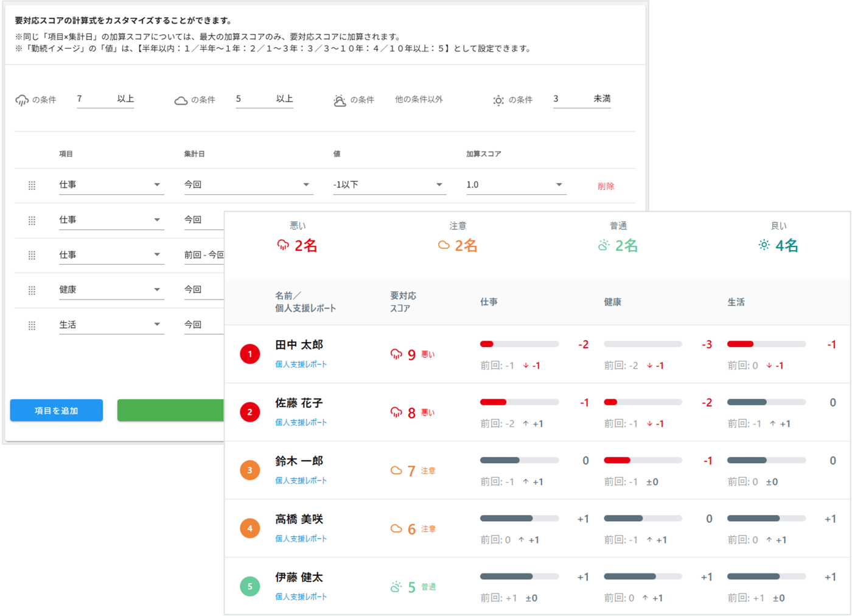The height and width of the screenshot is (616, 852).
Task: Click the red rank 1 badge for 田中 太郎
Action: point(250,354)
